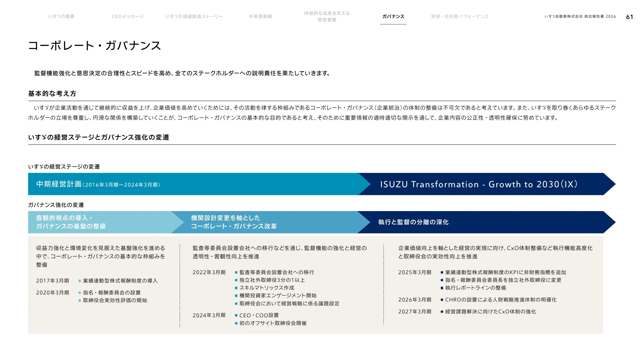Screen dimensions: 644x362
Task: Select the いすゞの価値創造ストーリー tab
Action: [194, 16]
